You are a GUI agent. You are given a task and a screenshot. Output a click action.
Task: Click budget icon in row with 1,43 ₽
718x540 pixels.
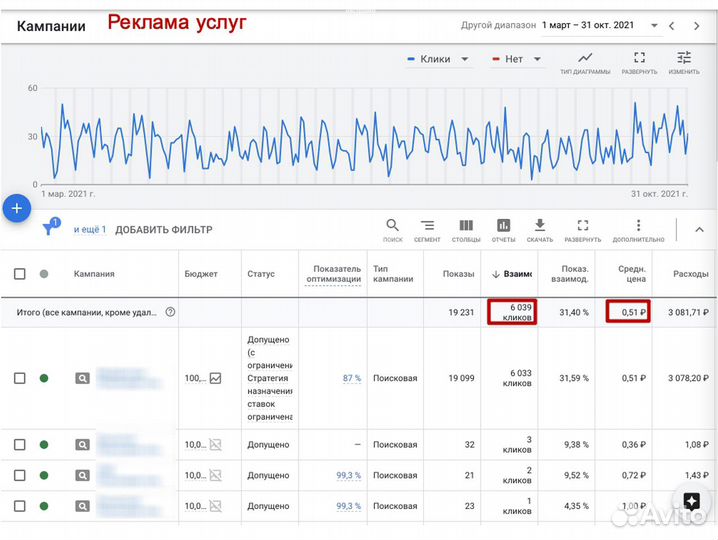(215, 475)
